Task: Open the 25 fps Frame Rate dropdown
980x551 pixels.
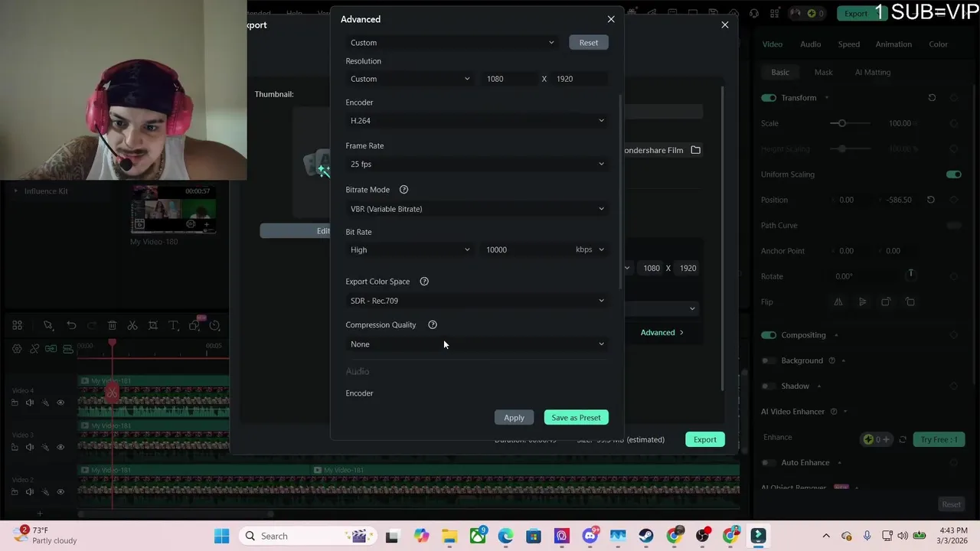Action: 476,165
